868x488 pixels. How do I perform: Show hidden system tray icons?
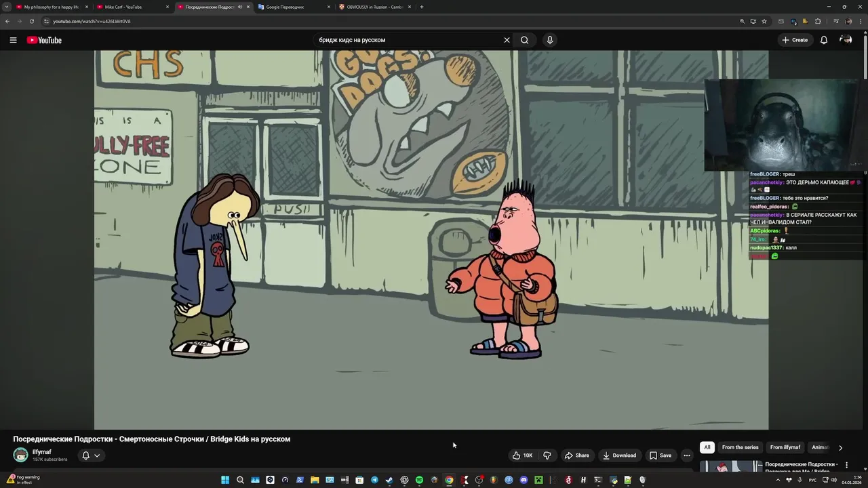point(778,480)
